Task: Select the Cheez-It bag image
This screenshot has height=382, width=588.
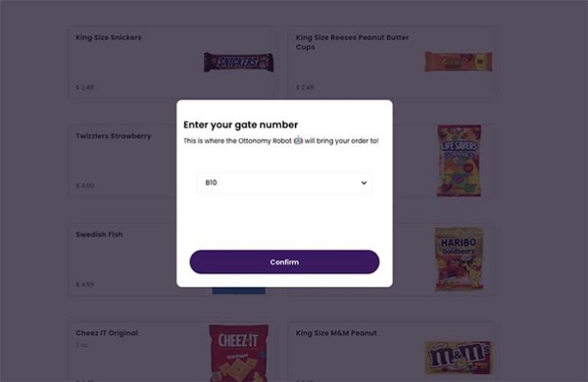Action: coord(238,353)
